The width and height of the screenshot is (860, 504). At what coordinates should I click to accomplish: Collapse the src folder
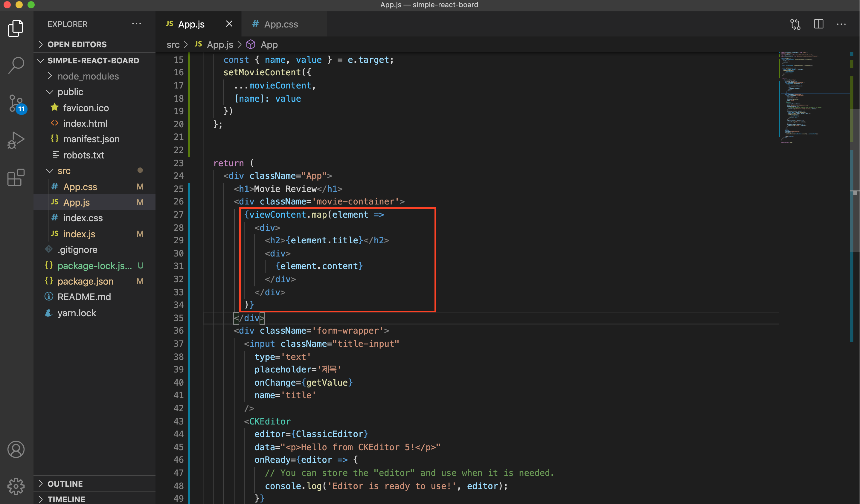[x=64, y=171]
